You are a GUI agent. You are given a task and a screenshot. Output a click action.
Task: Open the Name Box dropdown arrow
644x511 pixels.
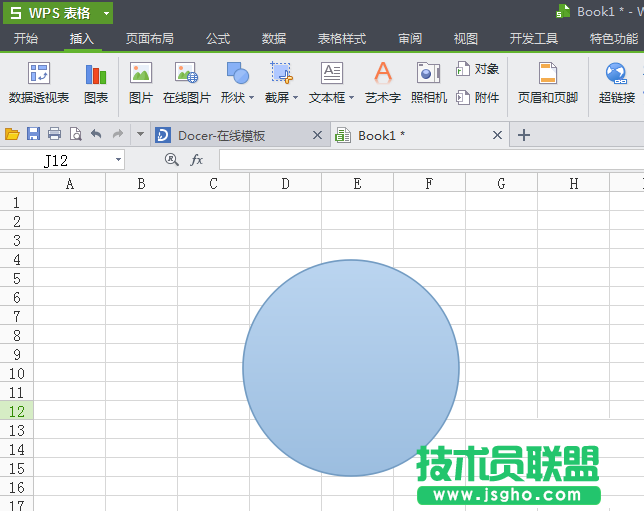pyautogui.click(x=118, y=159)
